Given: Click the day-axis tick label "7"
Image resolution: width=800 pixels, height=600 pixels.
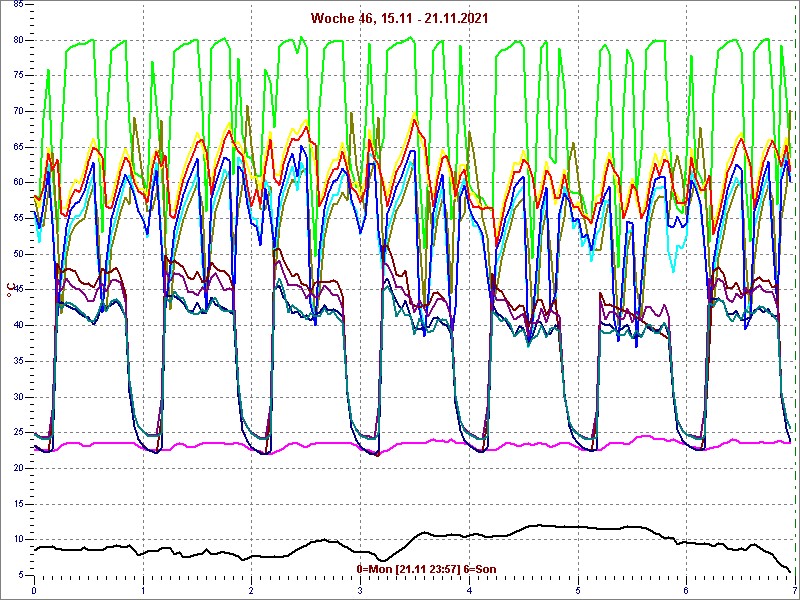Looking at the screenshot, I should point(795,591).
